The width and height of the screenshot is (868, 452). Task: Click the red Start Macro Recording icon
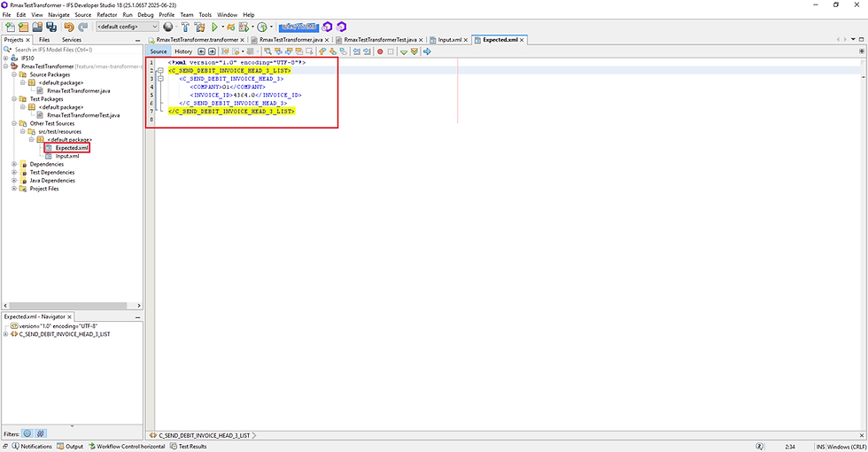click(x=380, y=51)
